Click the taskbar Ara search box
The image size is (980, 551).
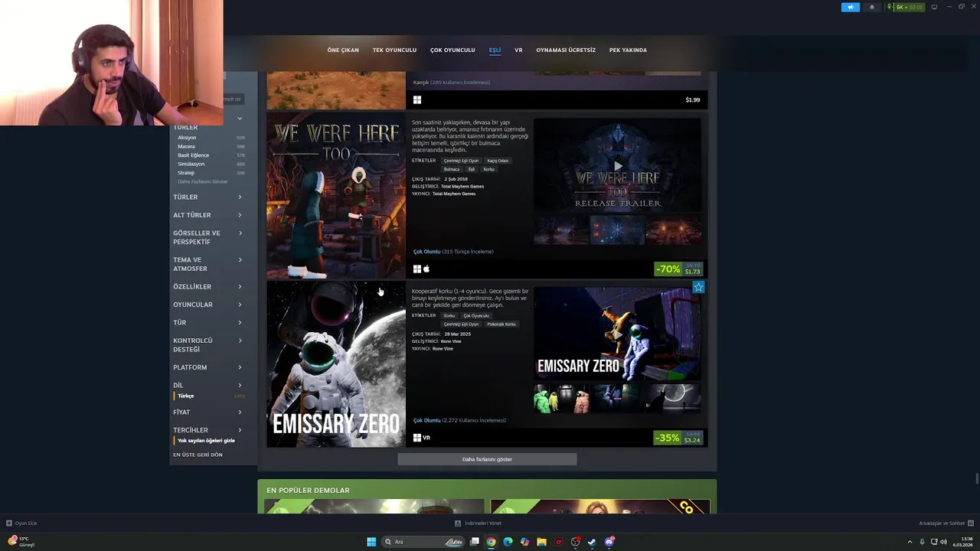[424, 542]
